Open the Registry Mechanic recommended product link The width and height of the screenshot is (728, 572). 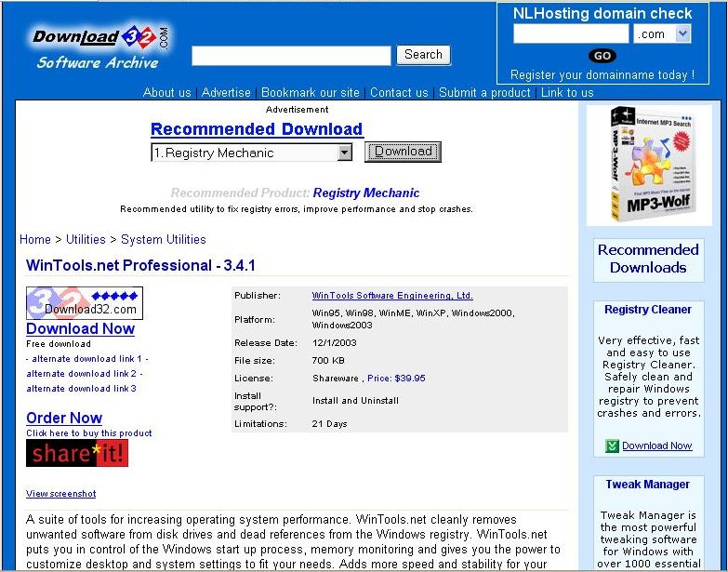(x=365, y=193)
